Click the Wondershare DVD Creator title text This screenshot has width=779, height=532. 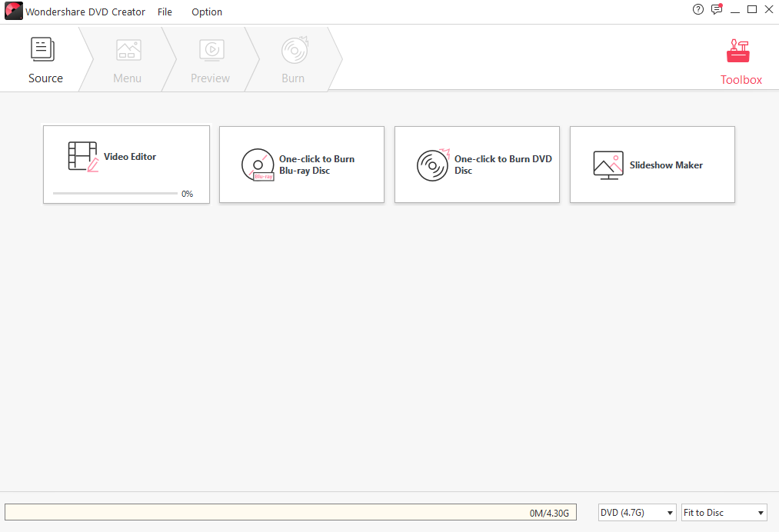(85, 12)
